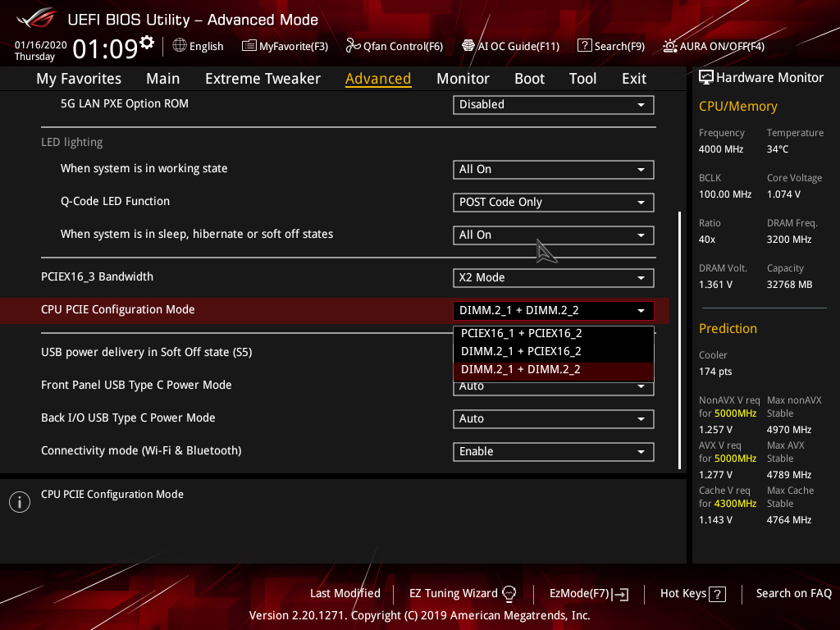Viewport: 840px width, 630px height.
Task: Click CPU/Memory section heading
Action: pos(738,107)
